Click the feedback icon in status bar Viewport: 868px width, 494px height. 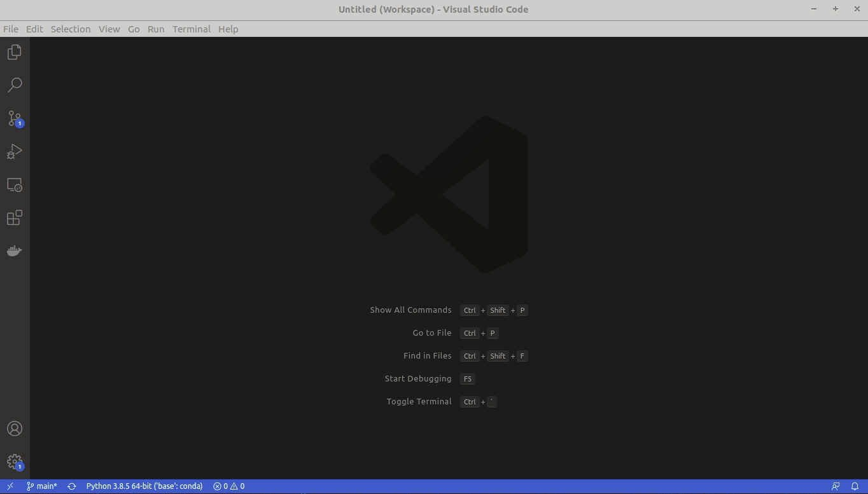click(x=836, y=486)
